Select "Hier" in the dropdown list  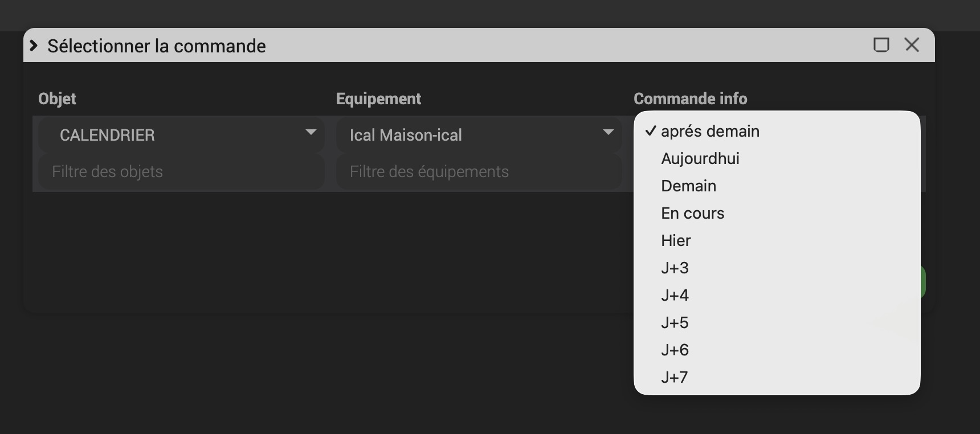click(x=676, y=240)
